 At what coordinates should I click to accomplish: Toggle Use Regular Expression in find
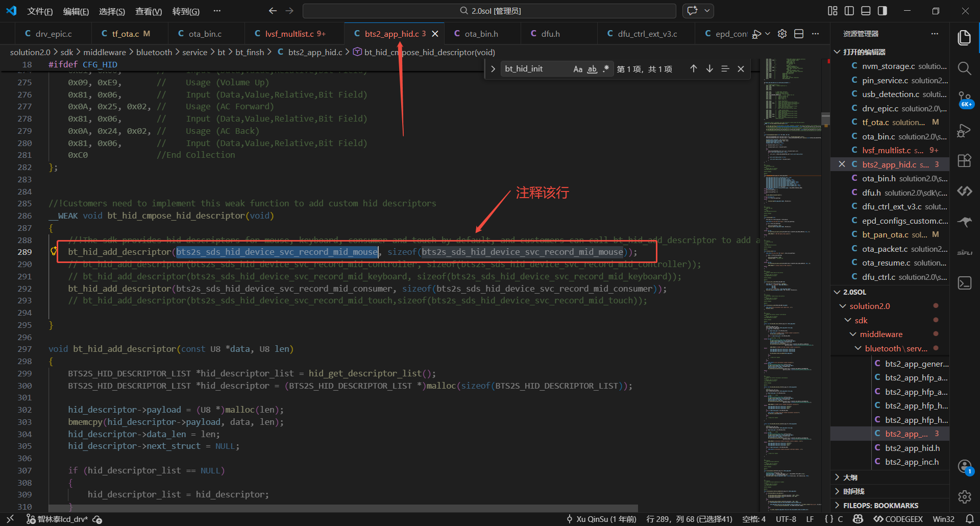coord(606,69)
